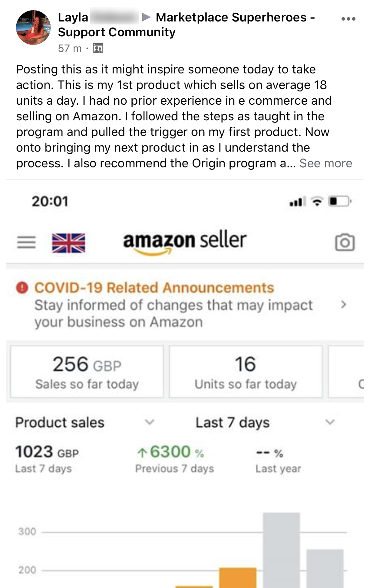Select the 16 units so far today card
376x588 pixels.
click(x=246, y=372)
